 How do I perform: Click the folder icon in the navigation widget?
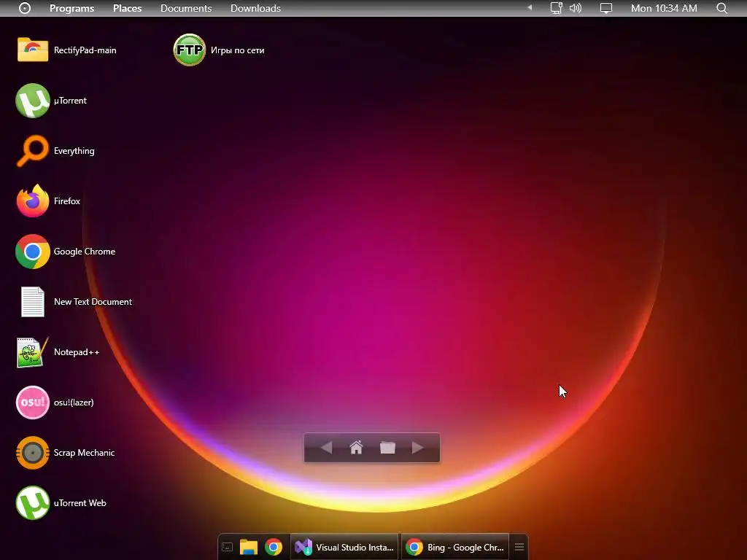[x=387, y=448]
